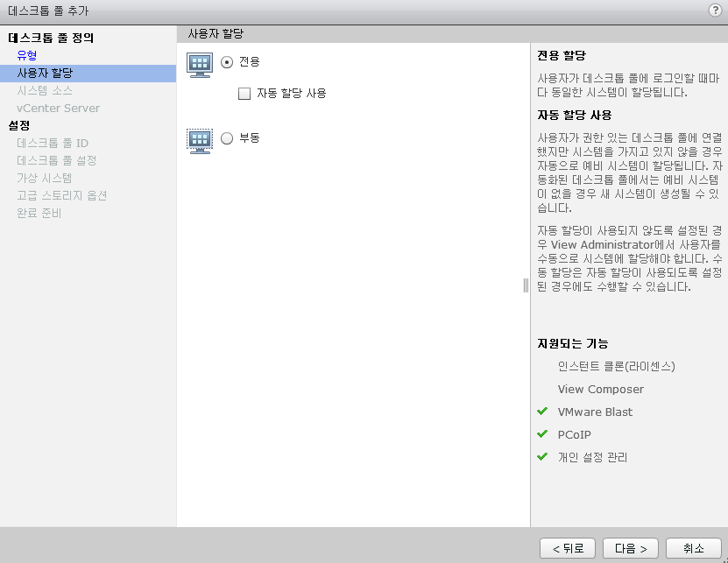This screenshot has width=728, height=563.
Task: Select 데스크톱 풀 ID step
Action: (53, 143)
